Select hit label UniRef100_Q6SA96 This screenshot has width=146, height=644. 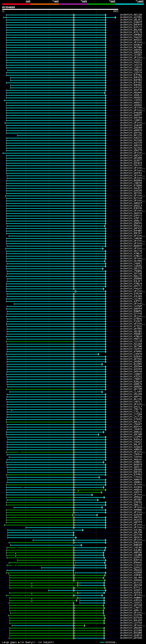pyautogui.click(x=131, y=158)
